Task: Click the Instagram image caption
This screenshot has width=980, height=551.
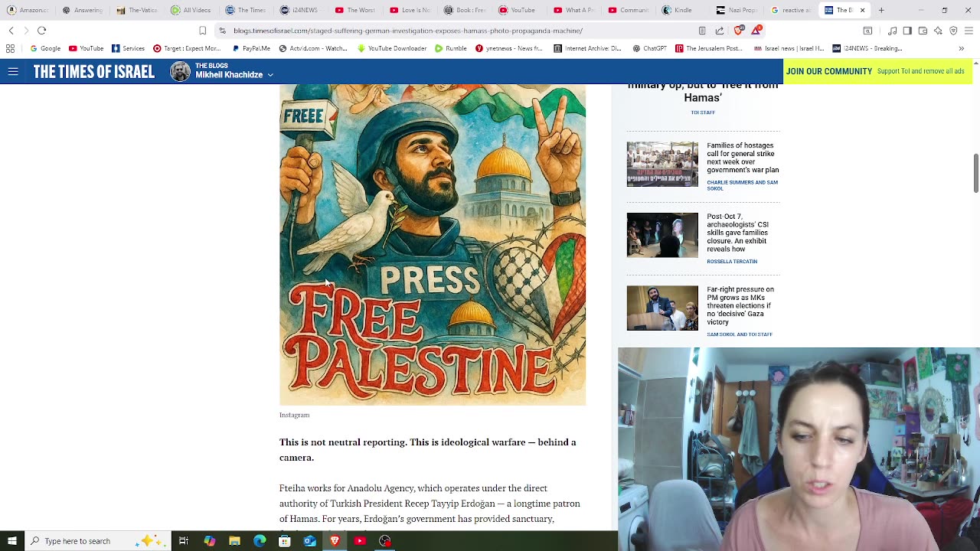Action: coord(294,415)
